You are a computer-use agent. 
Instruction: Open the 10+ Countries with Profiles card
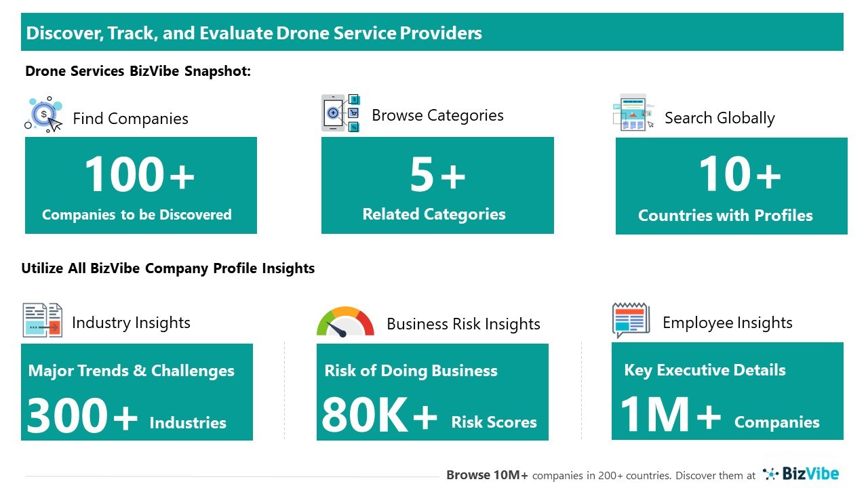click(732, 186)
